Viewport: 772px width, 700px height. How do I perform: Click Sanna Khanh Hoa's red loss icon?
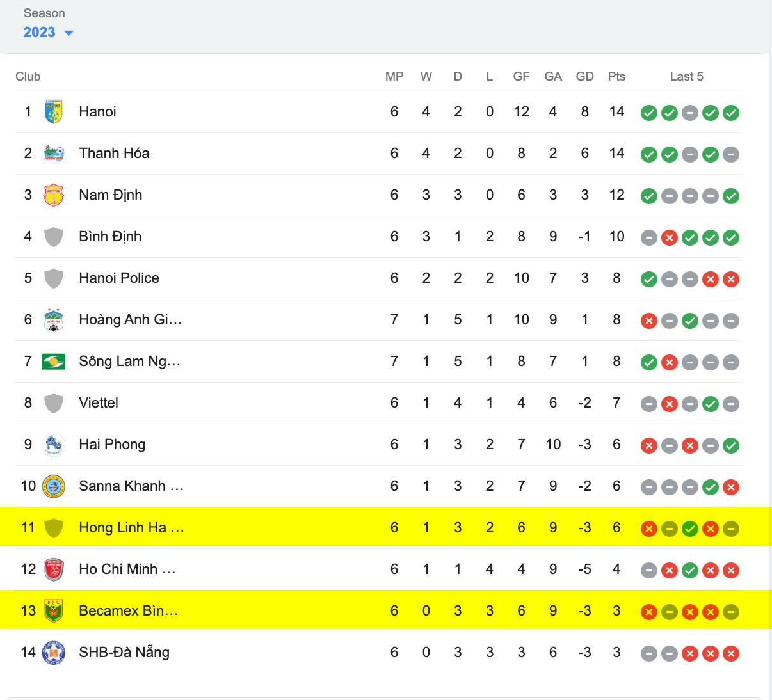tap(731, 488)
